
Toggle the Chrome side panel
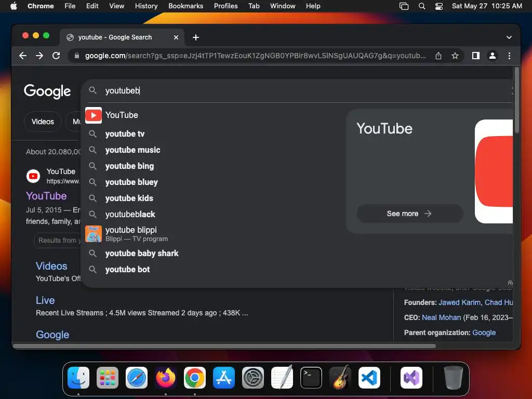click(x=476, y=56)
